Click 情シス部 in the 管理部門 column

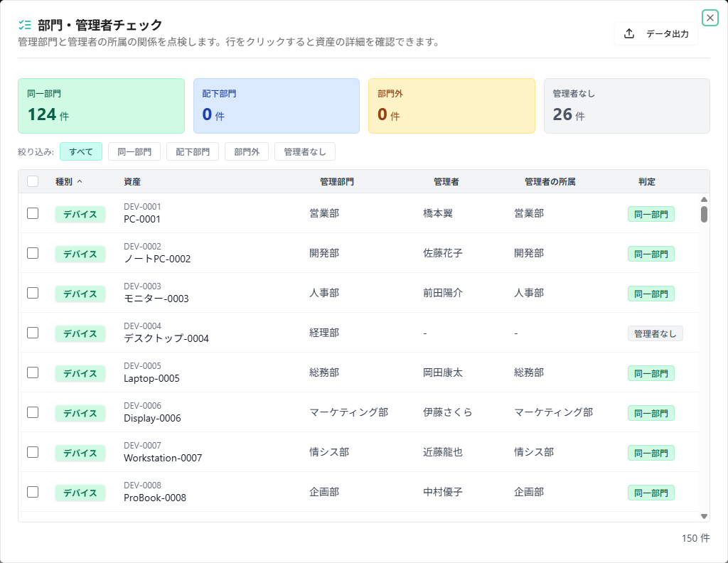coord(330,452)
